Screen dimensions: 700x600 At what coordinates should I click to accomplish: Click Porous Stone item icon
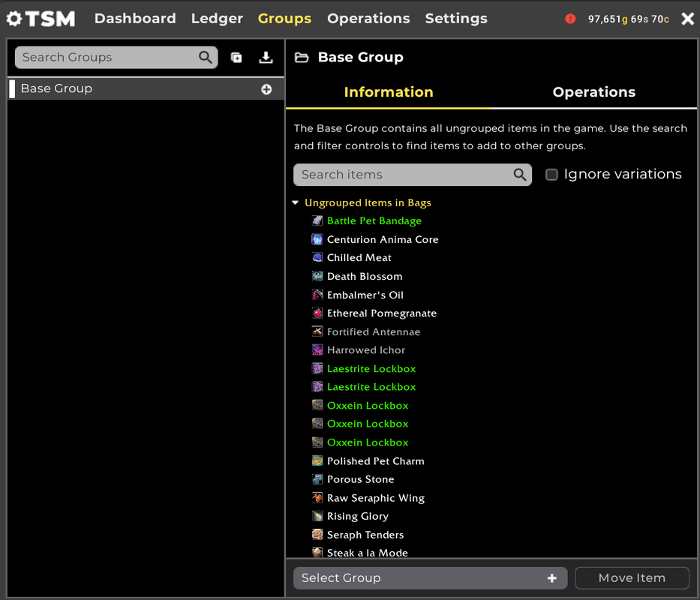(317, 479)
